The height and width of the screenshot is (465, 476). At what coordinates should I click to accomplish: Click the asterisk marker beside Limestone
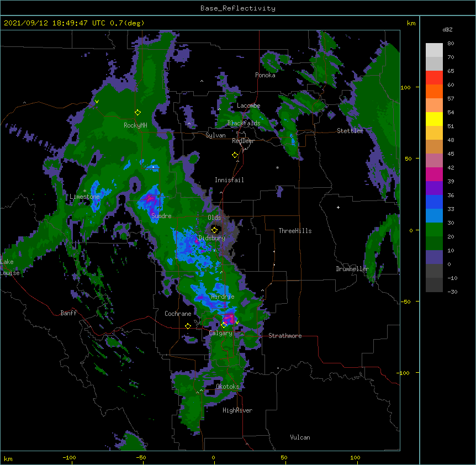click(84, 191)
